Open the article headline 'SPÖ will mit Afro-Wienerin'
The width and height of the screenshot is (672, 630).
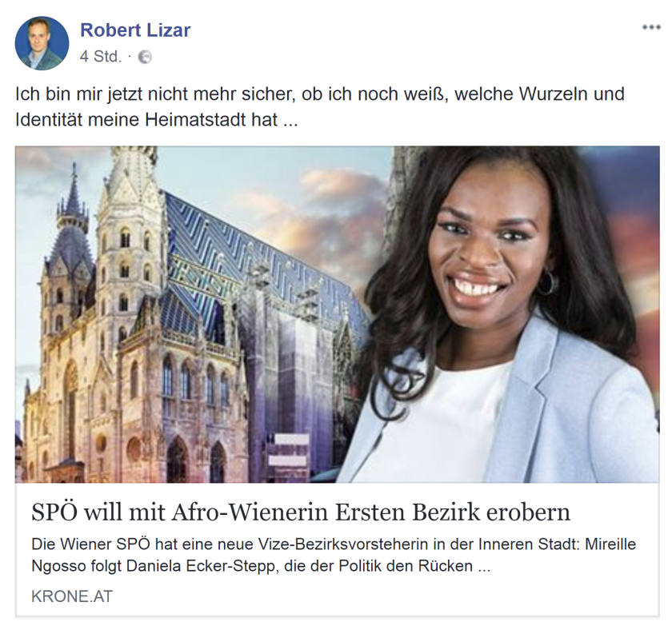[x=301, y=512]
